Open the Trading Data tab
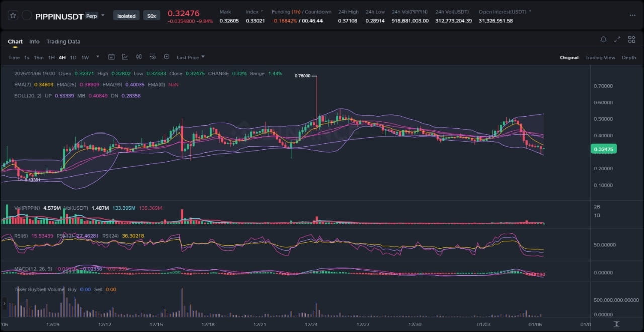 [63, 42]
